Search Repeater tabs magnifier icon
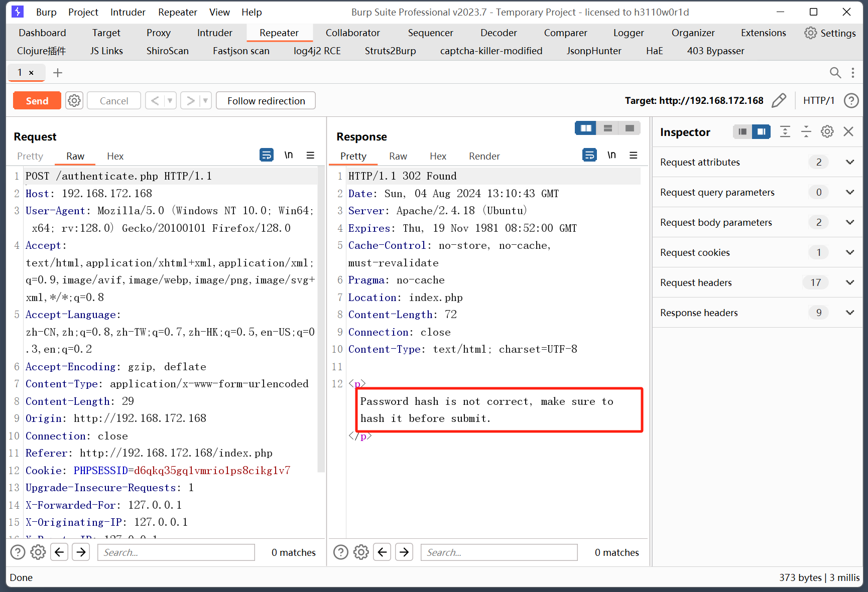Image resolution: width=868 pixels, height=592 pixels. click(835, 73)
